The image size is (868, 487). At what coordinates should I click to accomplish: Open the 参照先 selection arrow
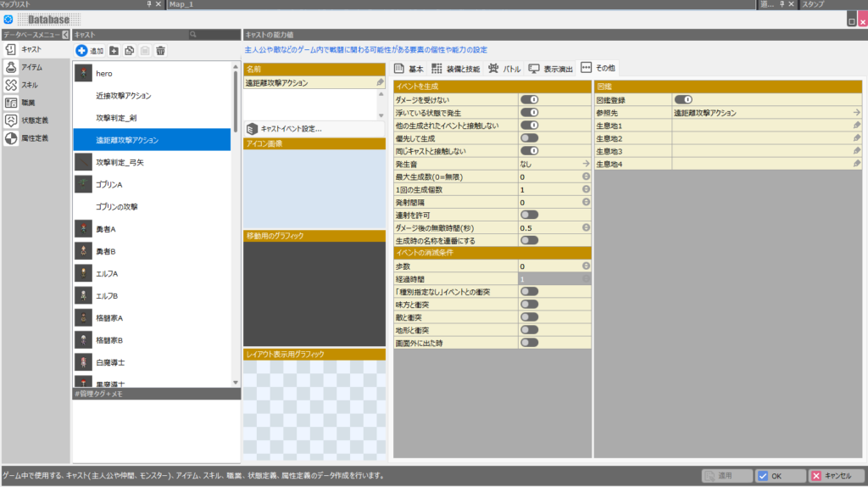click(857, 113)
